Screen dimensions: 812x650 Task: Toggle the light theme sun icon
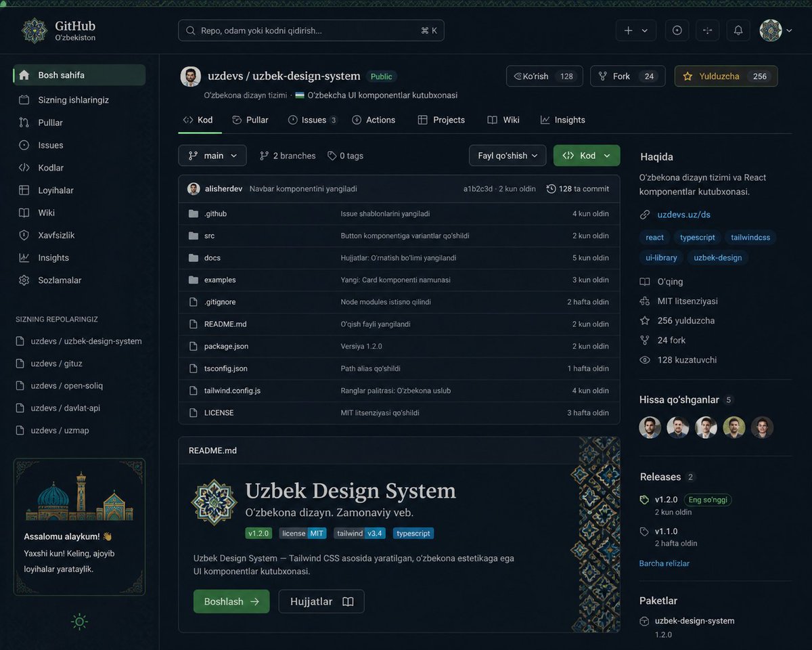pyautogui.click(x=80, y=622)
